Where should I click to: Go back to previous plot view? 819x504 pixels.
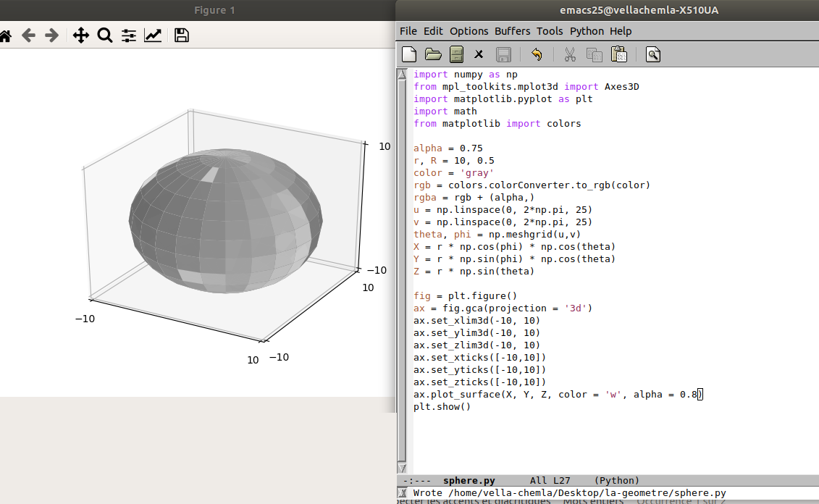[x=28, y=35]
